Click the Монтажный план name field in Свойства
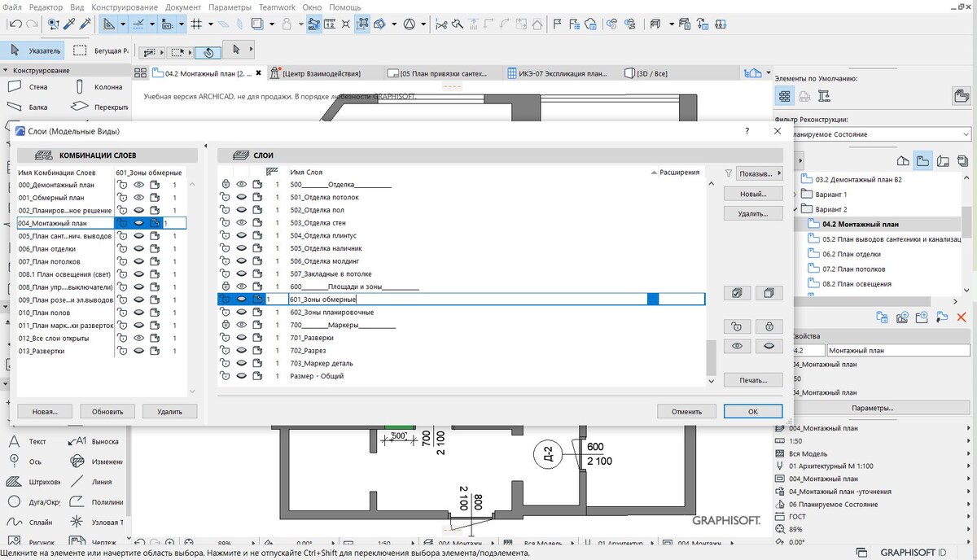The height and width of the screenshot is (560, 977). click(x=898, y=351)
